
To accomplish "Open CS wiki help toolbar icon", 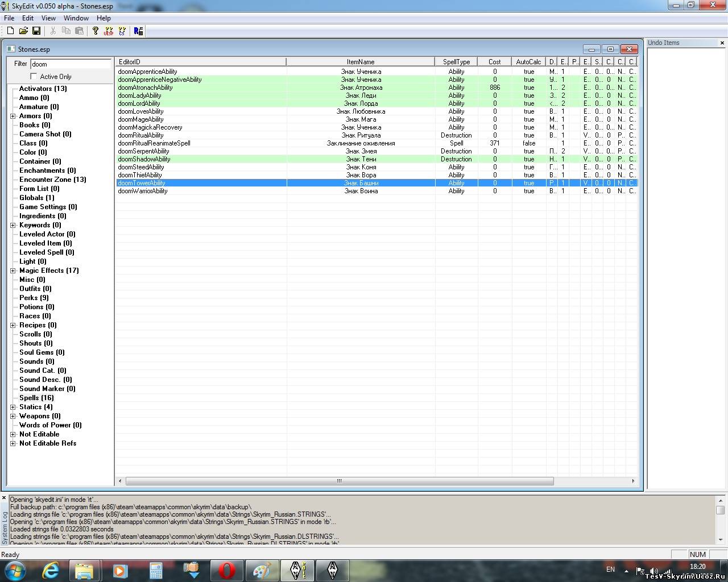I will [122, 31].
